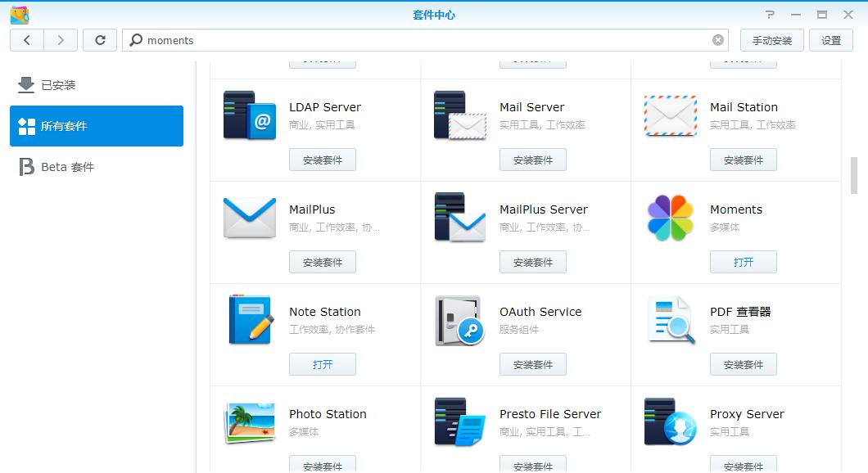Click 商业, 实用工具 under LDAP Server
868x473 pixels.
click(x=322, y=125)
